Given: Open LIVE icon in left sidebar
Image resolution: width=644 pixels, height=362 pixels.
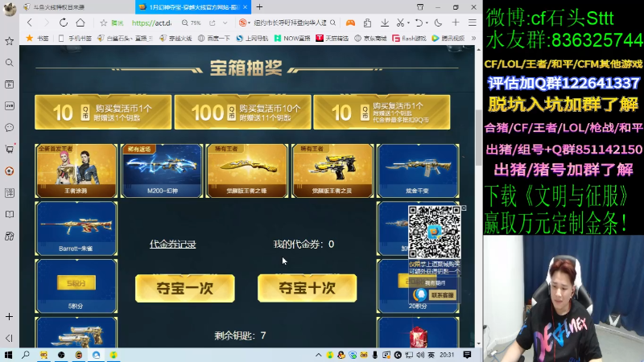Looking at the screenshot, I should (x=9, y=106).
